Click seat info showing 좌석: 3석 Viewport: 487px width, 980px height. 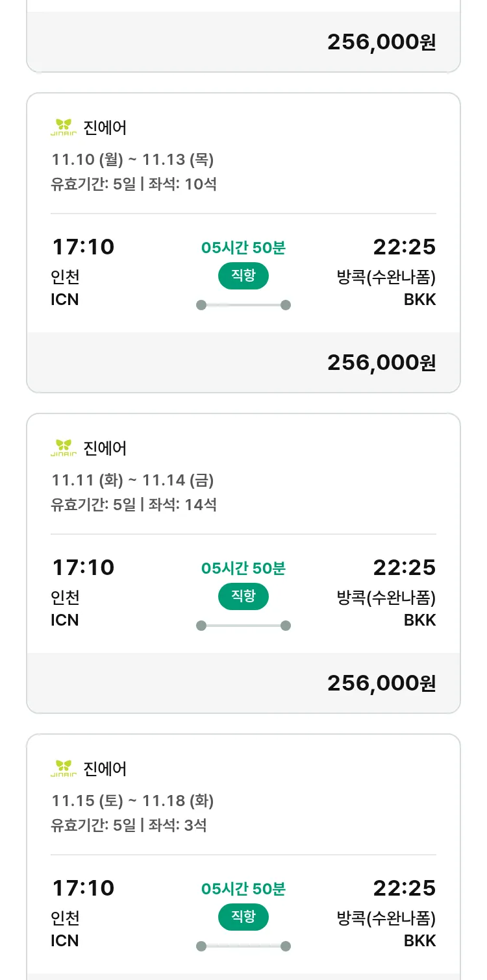coord(177,826)
